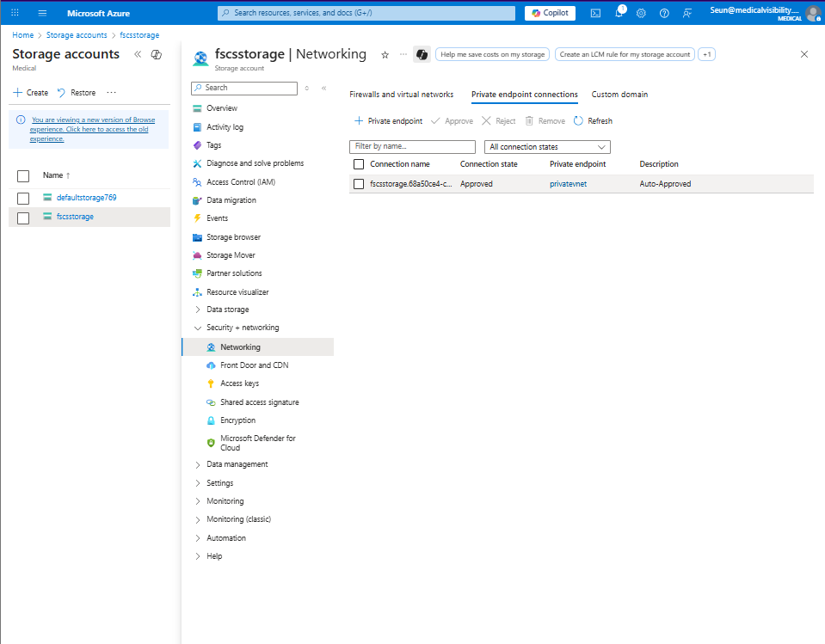Open the Activity log menu item
The height and width of the screenshot is (644, 825).
tap(225, 127)
